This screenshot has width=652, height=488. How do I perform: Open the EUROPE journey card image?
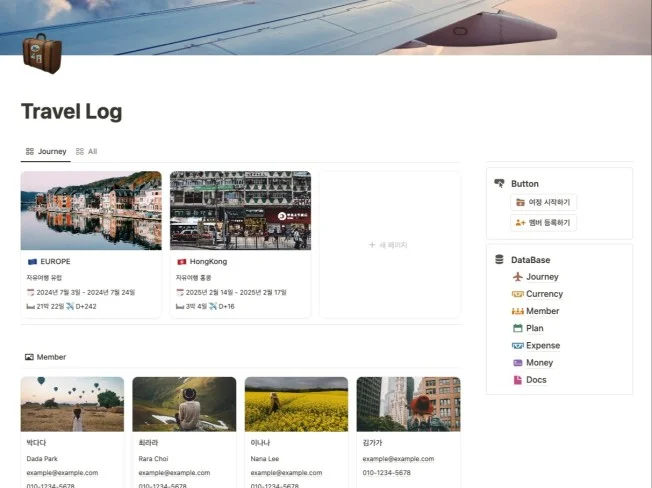click(x=91, y=210)
